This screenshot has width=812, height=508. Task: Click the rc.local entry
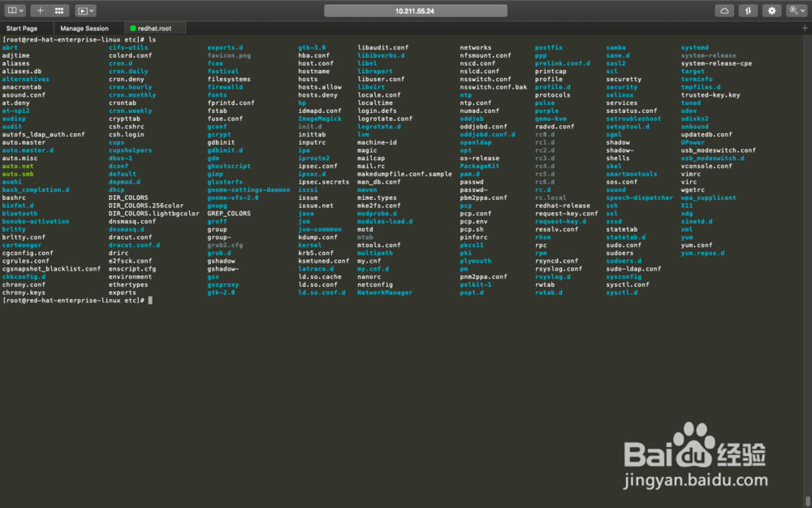[551, 198]
